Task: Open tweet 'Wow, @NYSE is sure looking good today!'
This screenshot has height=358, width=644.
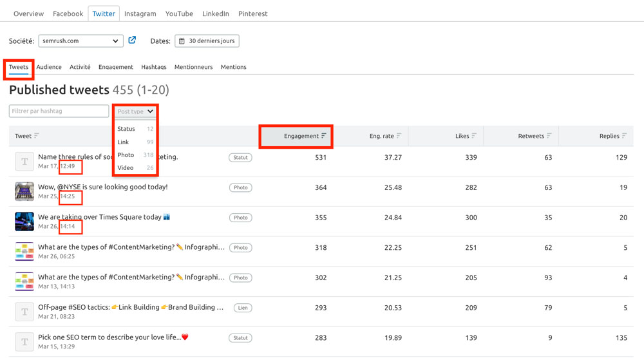Action: point(102,187)
